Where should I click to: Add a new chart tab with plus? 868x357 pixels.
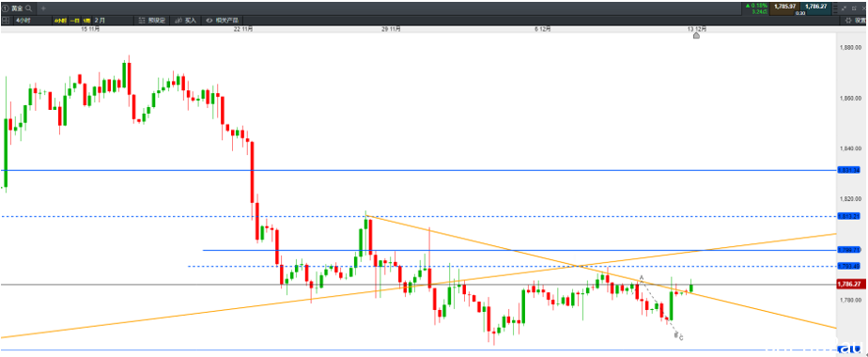tap(43, 8)
